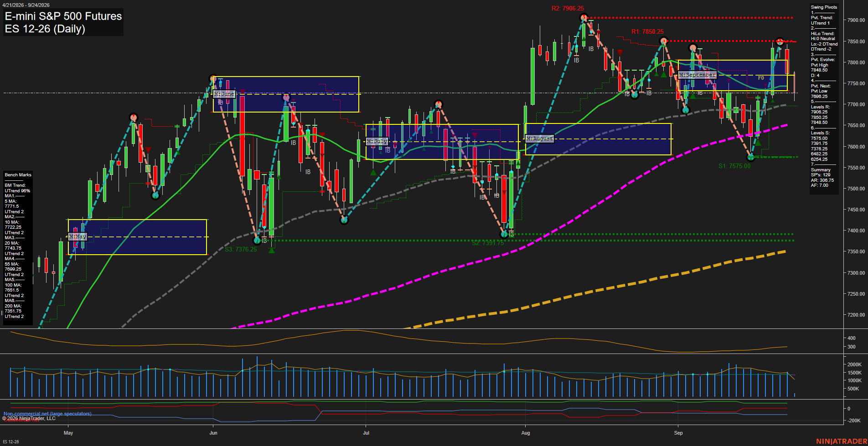This screenshot has width=868, height=446.
Task: Click the 7696.25 next pivot low value
Action: pos(819,97)
